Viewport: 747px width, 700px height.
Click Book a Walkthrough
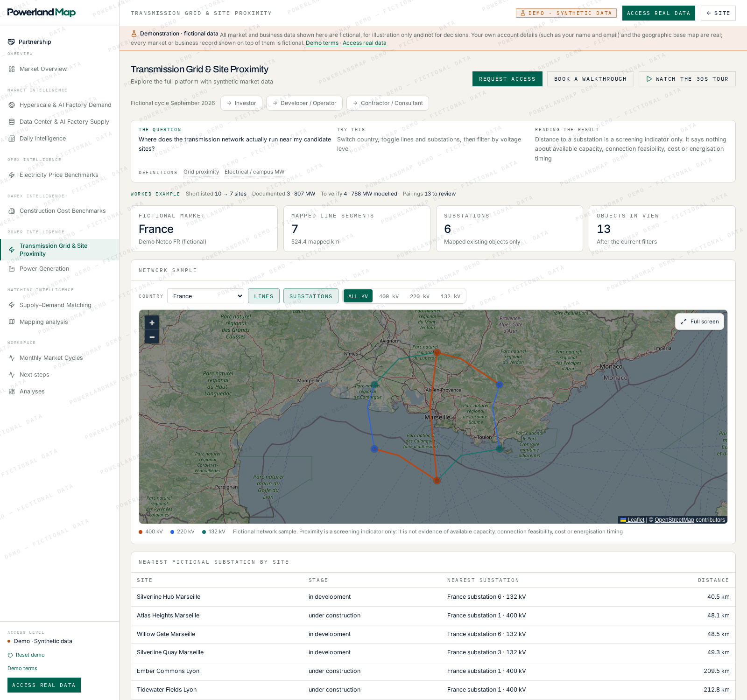coord(591,79)
